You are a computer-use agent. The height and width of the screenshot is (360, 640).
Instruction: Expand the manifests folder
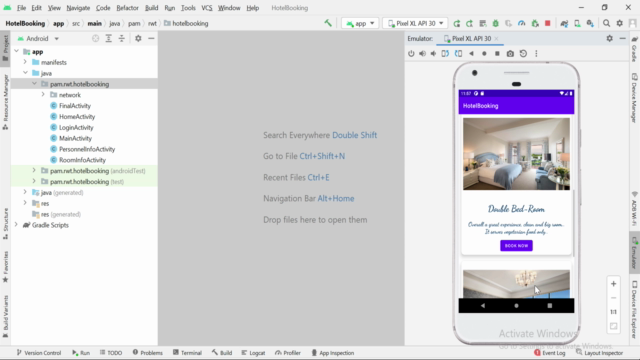(x=25, y=62)
